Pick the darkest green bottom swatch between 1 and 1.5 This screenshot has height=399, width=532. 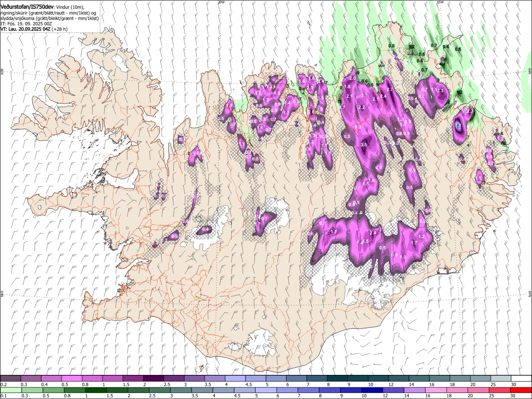(96, 390)
